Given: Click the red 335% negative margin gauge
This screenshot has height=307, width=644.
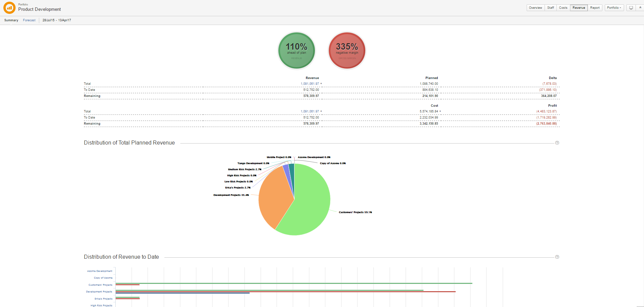Looking at the screenshot, I should pos(347,50).
